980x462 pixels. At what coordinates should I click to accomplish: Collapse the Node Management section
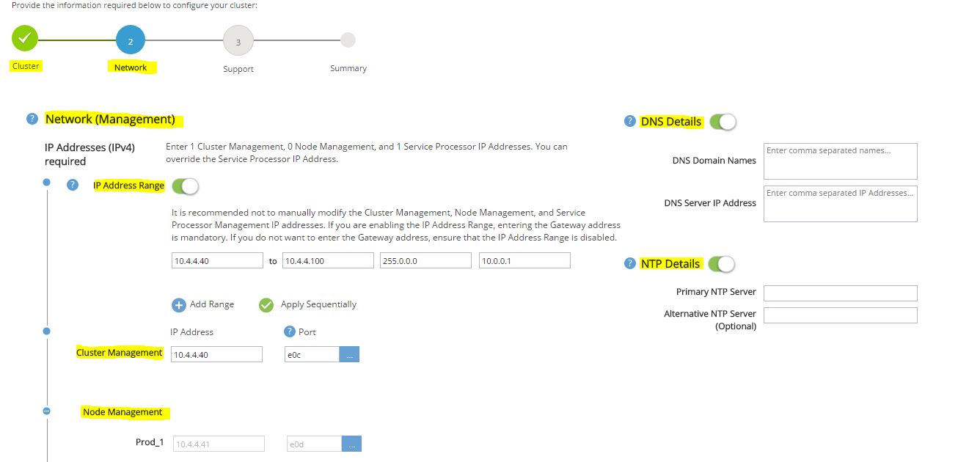46,411
